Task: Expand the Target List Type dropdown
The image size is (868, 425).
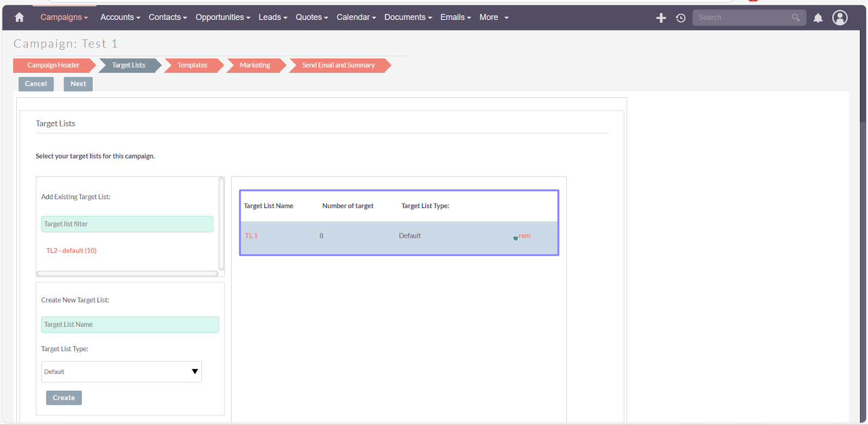Action: pos(121,372)
